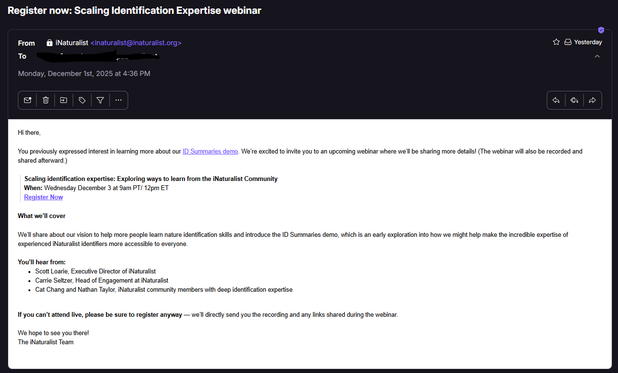The height and width of the screenshot is (373, 618).
Task: Click the bold webinar title 'Scaling identification expertise: Exploring ways...'
Action: (x=151, y=179)
